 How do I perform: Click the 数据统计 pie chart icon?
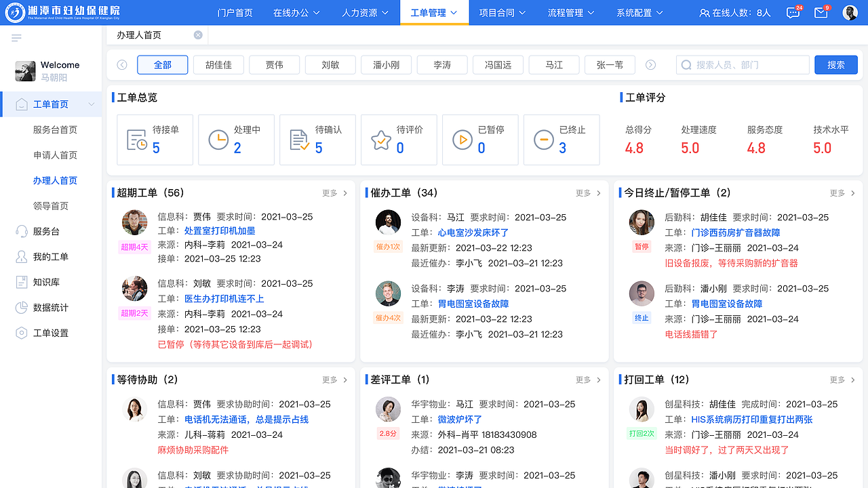tap(22, 307)
